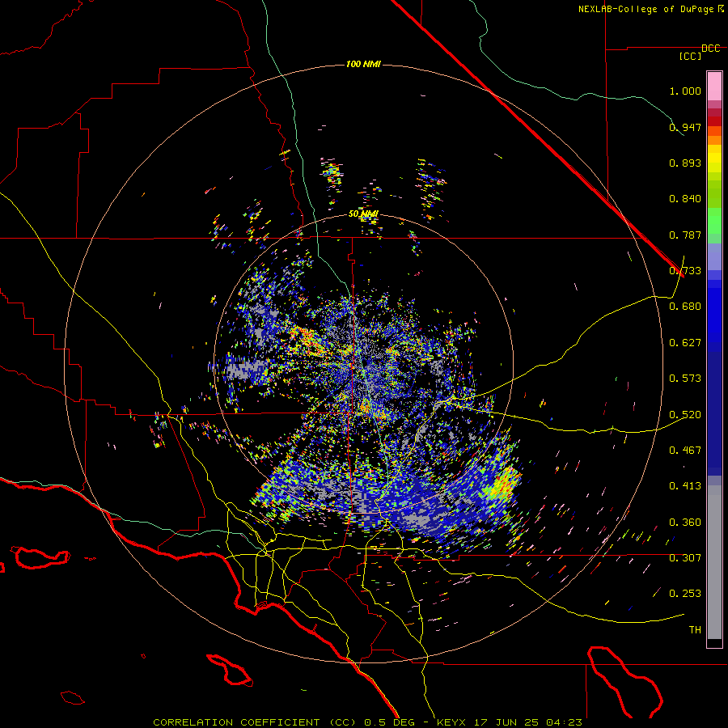728x728 pixels.
Task: Pick the light purple color bar segment
Action: [x=714, y=256]
